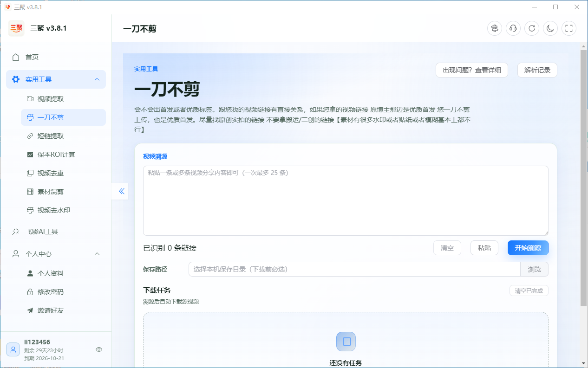
Task: Go to 首页 menu item
Action: [x=56, y=57]
